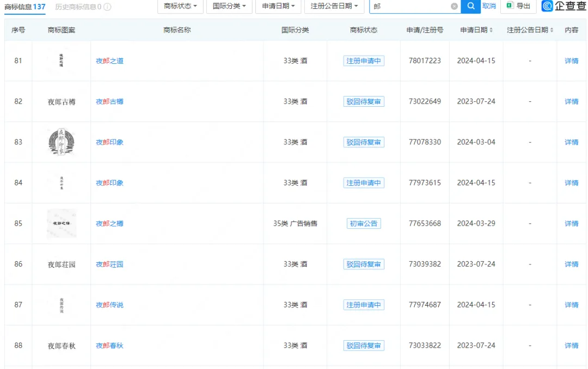Open trademark link 夜郎春秋

(x=109, y=346)
